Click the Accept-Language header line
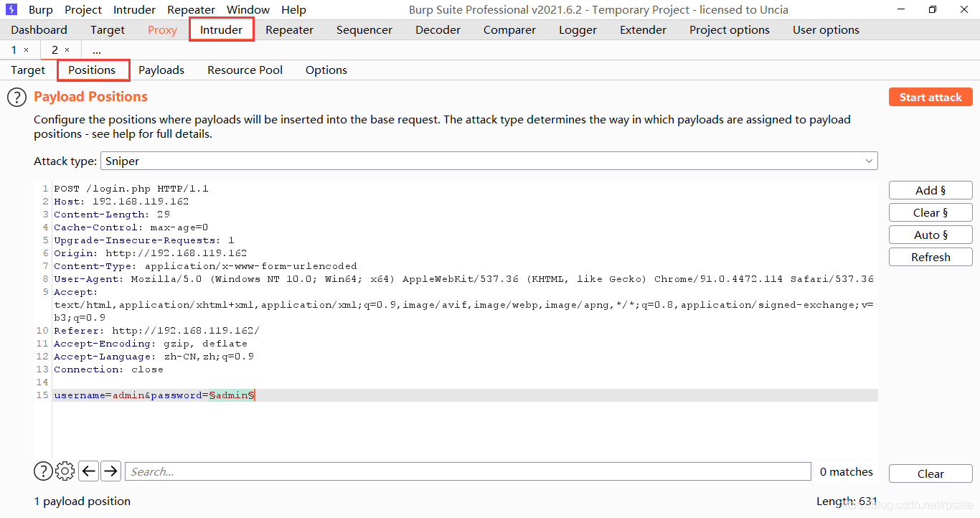This screenshot has width=980, height=518. 154,357
